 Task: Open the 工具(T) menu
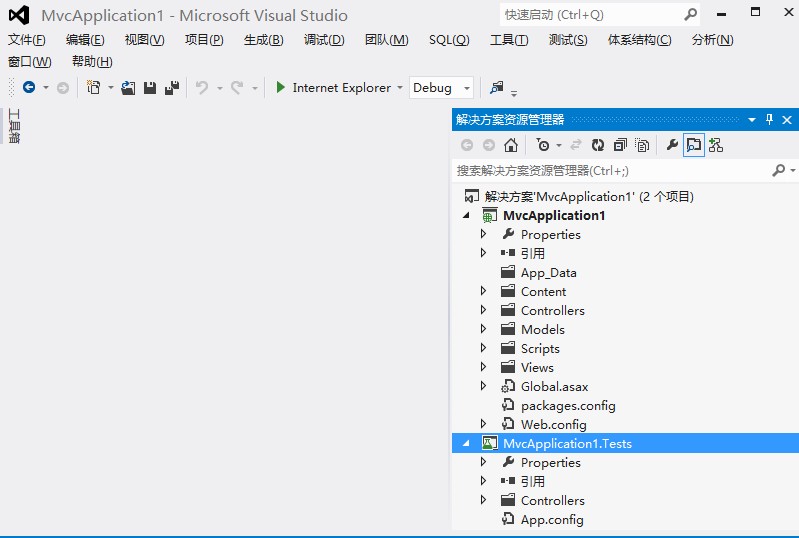(x=509, y=40)
